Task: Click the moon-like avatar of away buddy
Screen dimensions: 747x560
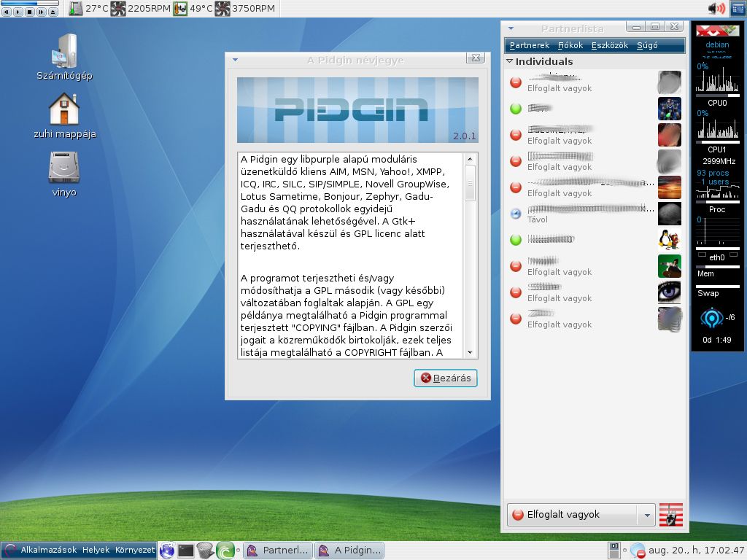Action: click(x=670, y=214)
